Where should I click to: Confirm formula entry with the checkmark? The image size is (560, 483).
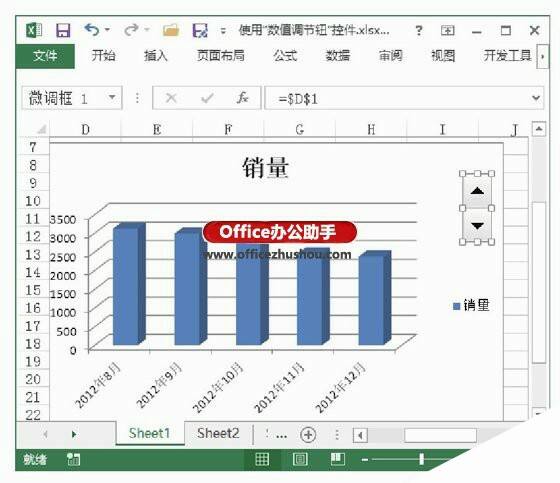(x=207, y=98)
